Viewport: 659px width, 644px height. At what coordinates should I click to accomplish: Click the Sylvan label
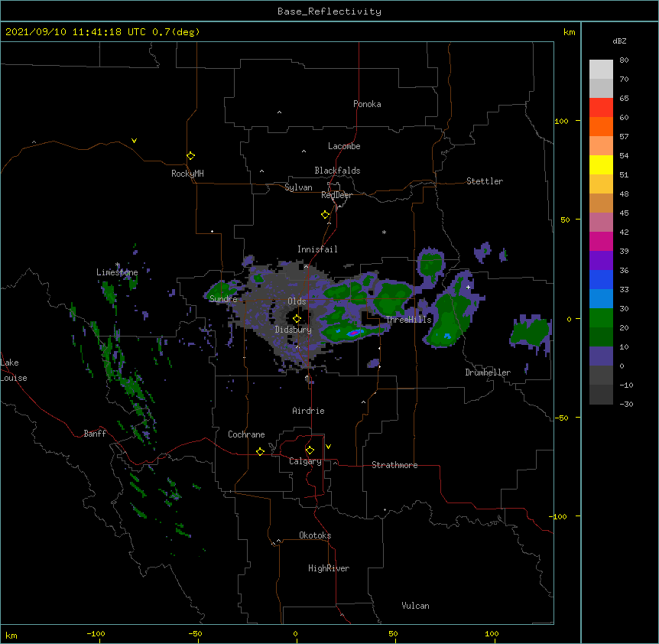(x=298, y=187)
